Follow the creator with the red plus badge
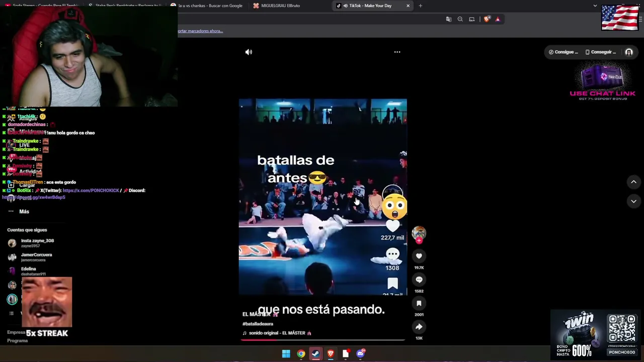Viewport: 644px width, 362px height. pyautogui.click(x=419, y=240)
